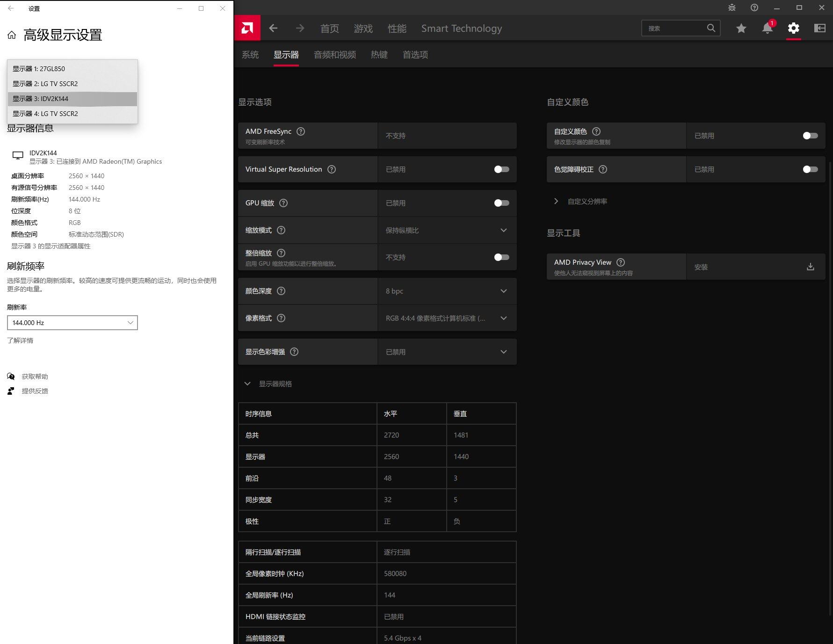Switch to the 系统 tab
The image size is (833, 644).
coord(250,55)
